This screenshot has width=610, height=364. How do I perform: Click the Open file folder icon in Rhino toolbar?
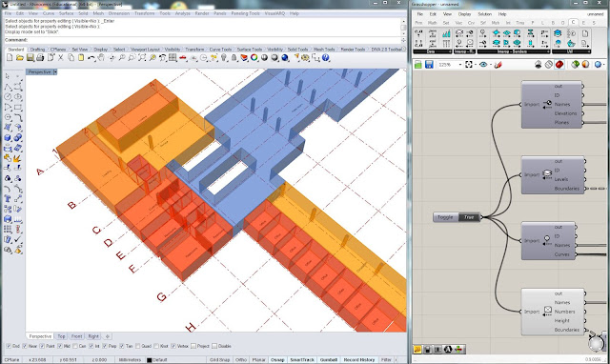click(x=20, y=57)
